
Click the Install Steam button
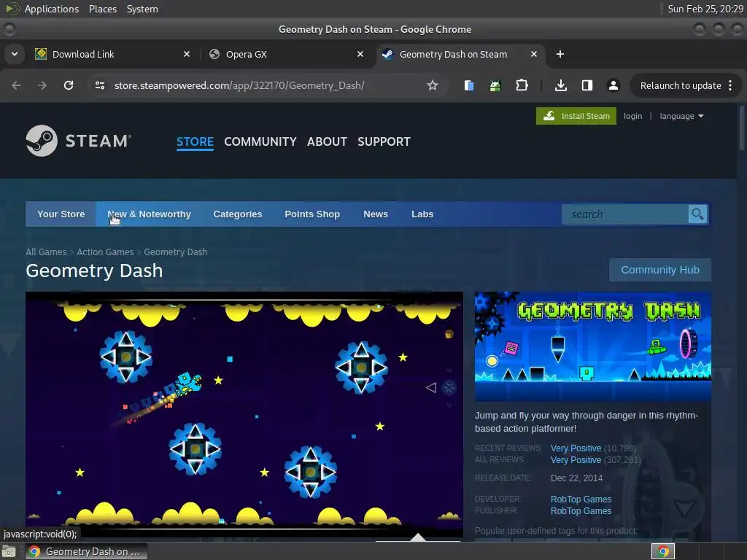tap(576, 116)
